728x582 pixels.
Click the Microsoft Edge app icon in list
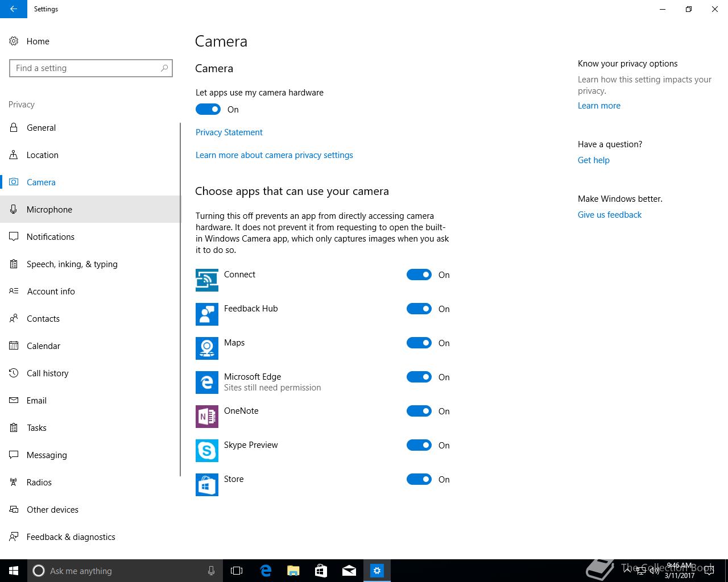tap(207, 383)
